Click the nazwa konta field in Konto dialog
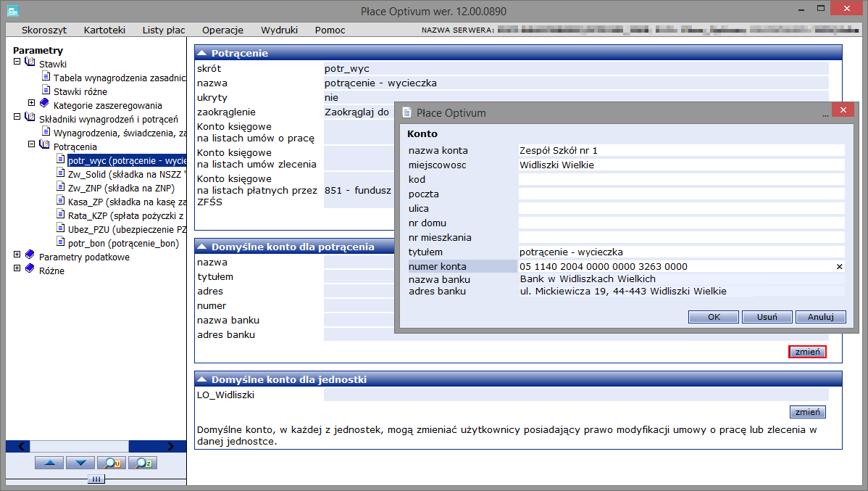This screenshot has width=868, height=491. click(x=682, y=151)
